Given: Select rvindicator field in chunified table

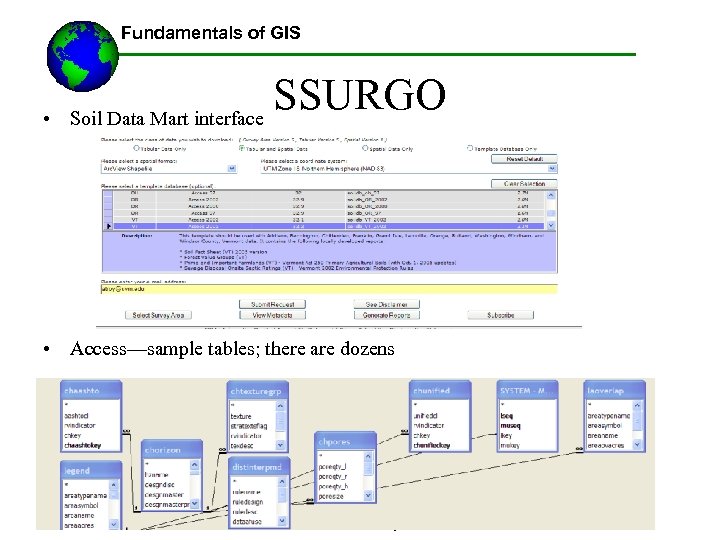Looking at the screenshot, I should click(x=428, y=426).
